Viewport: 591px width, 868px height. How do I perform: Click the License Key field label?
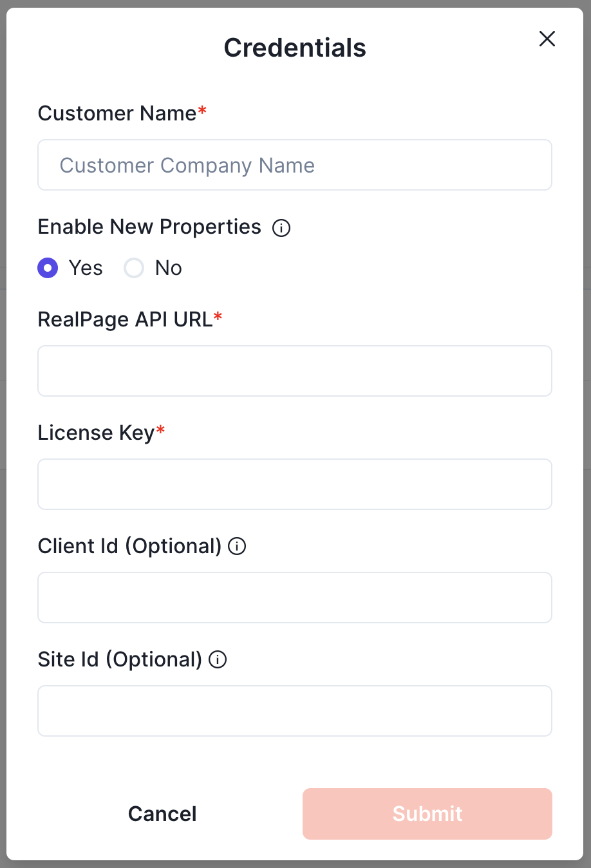(x=96, y=433)
